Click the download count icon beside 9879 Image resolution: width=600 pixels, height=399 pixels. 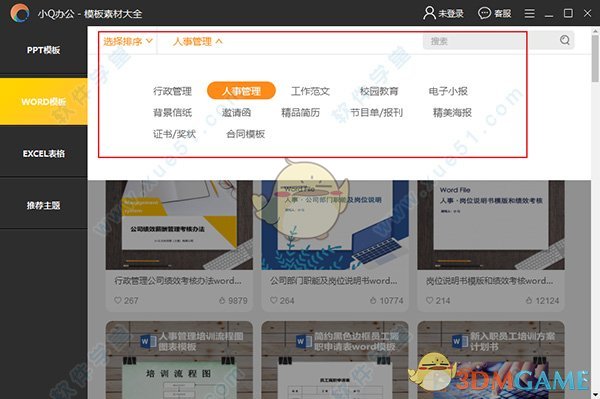coord(222,300)
